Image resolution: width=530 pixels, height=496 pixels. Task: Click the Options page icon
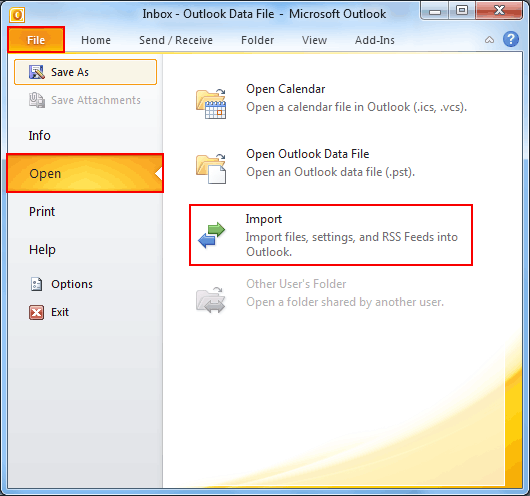pyautogui.click(x=37, y=284)
